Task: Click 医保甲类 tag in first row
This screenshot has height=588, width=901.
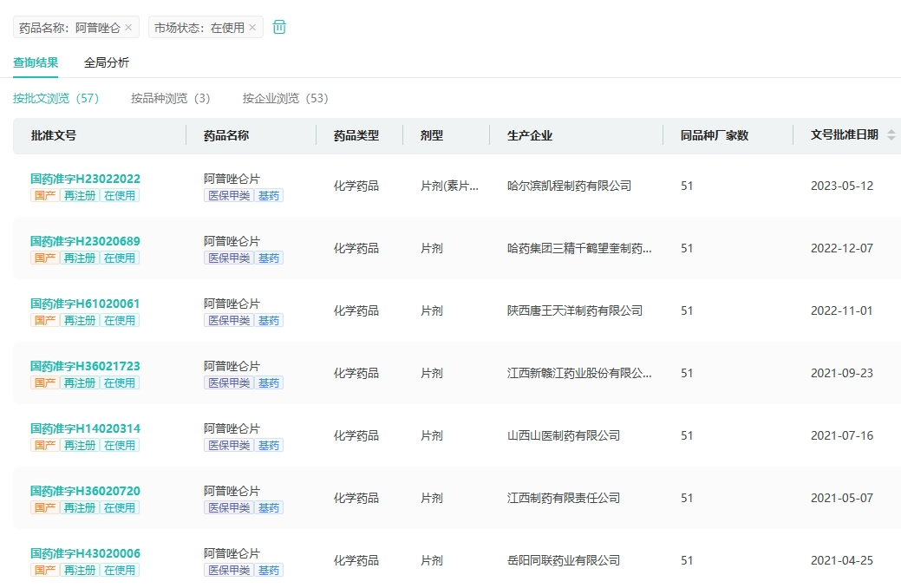Action: (x=228, y=196)
